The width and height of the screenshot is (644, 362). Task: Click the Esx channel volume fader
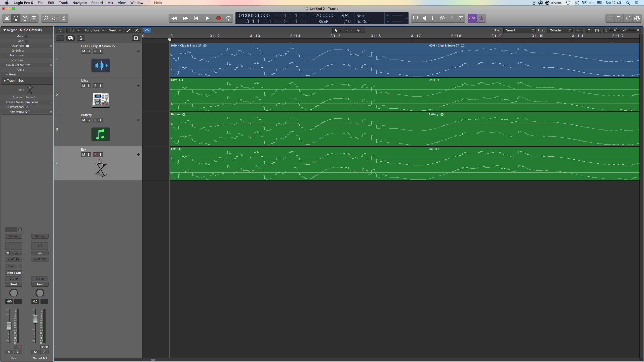(x=9, y=326)
